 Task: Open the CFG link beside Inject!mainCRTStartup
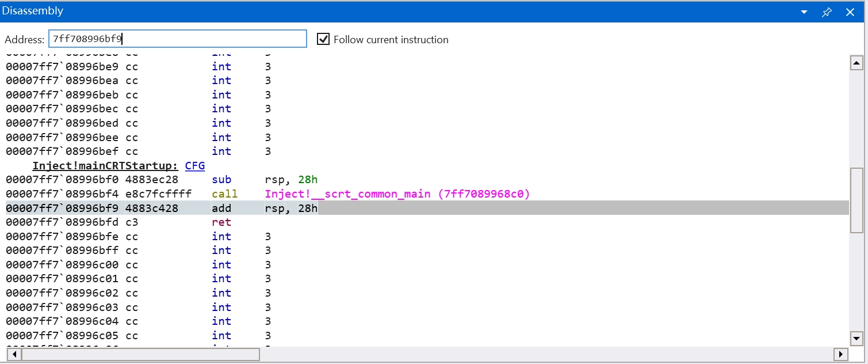click(x=194, y=166)
